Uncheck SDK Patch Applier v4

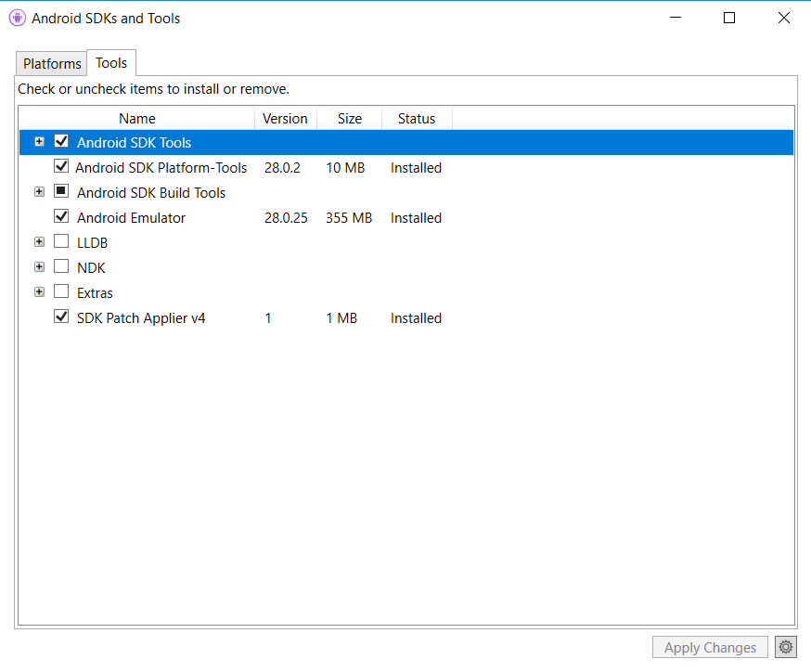click(x=61, y=317)
